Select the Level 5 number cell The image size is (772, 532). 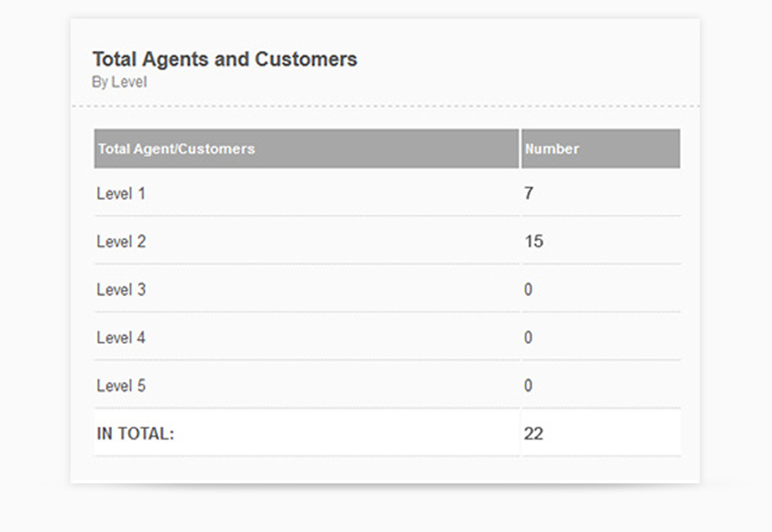click(x=601, y=385)
